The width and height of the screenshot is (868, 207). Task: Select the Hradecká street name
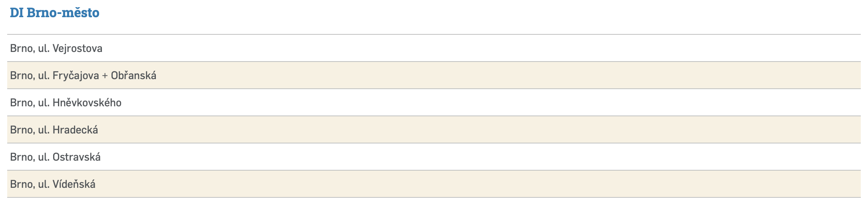tap(75, 130)
